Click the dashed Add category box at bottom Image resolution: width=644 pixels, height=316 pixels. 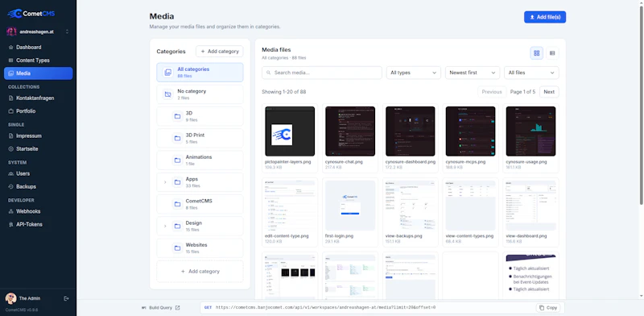(200, 272)
